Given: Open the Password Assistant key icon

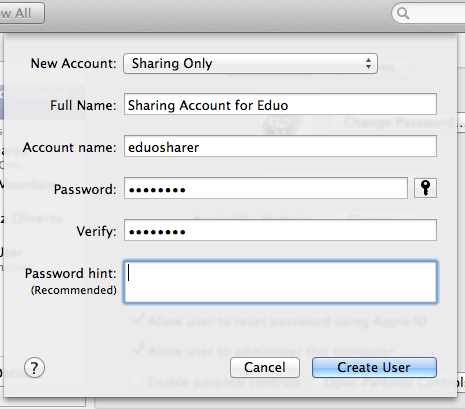Looking at the screenshot, I should point(425,188).
